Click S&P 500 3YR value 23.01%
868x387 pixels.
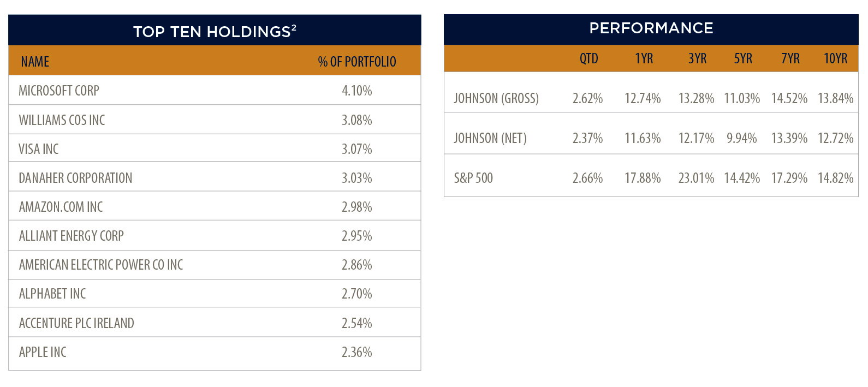(x=696, y=178)
